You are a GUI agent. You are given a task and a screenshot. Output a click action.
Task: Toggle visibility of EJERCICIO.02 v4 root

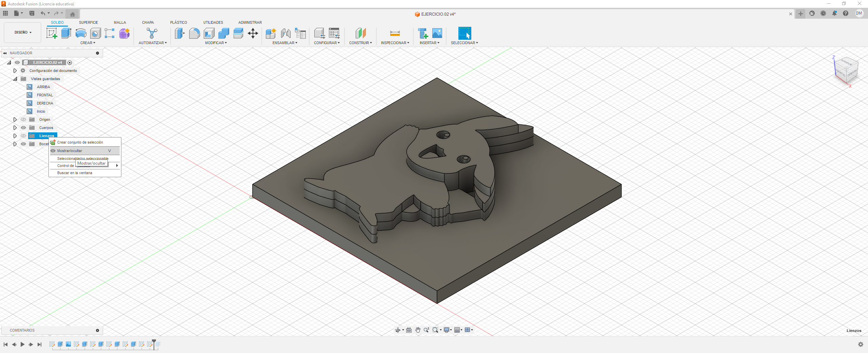click(17, 62)
